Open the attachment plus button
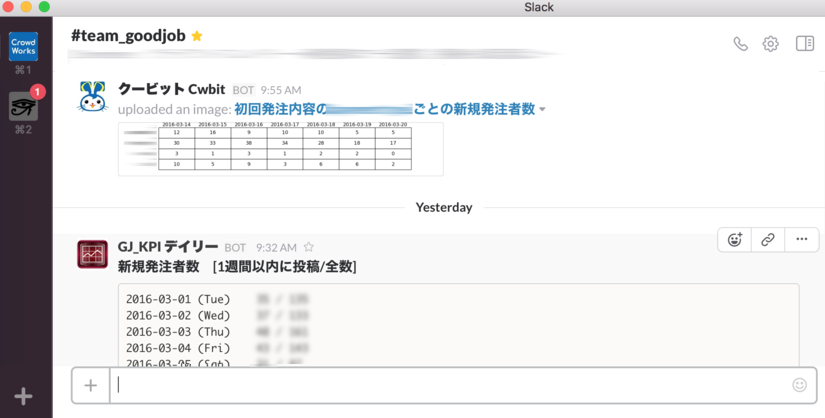The image size is (825, 418). (x=90, y=385)
